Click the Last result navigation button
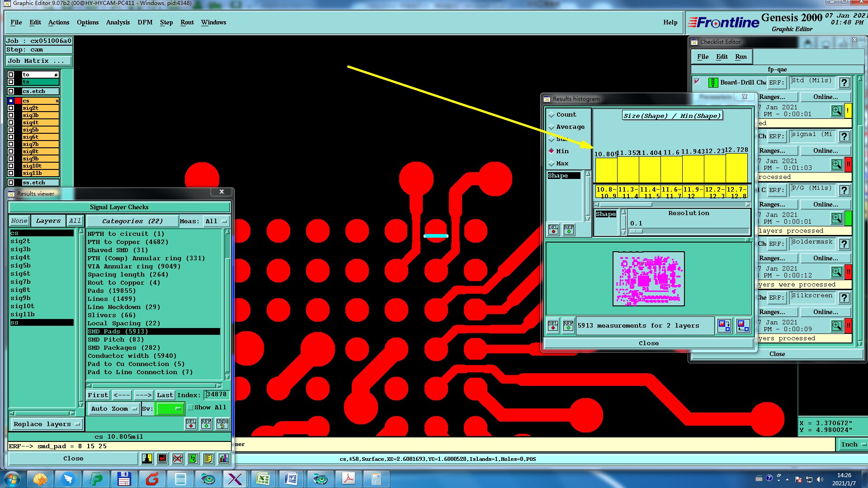The image size is (868, 488). [165, 395]
